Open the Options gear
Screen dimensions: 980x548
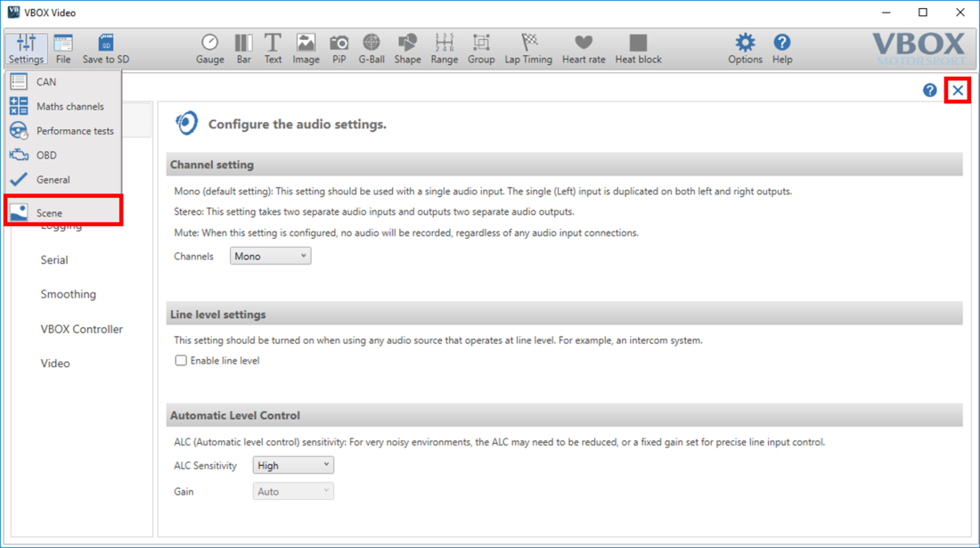tap(745, 49)
